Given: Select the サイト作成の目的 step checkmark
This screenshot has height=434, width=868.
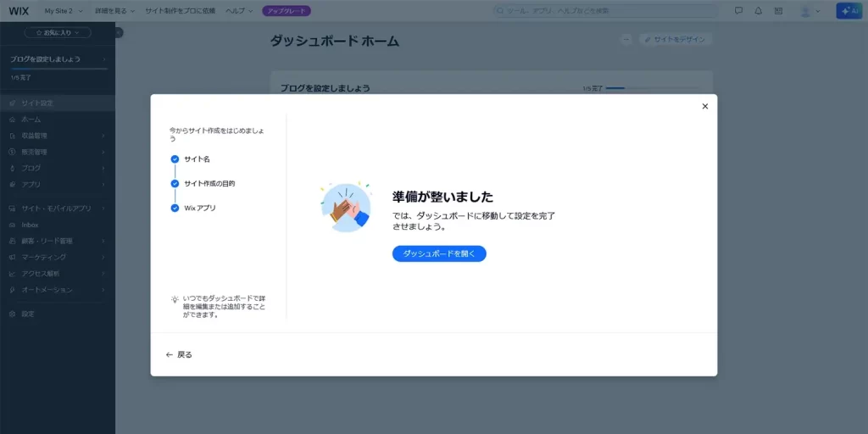Looking at the screenshot, I should pos(175,183).
